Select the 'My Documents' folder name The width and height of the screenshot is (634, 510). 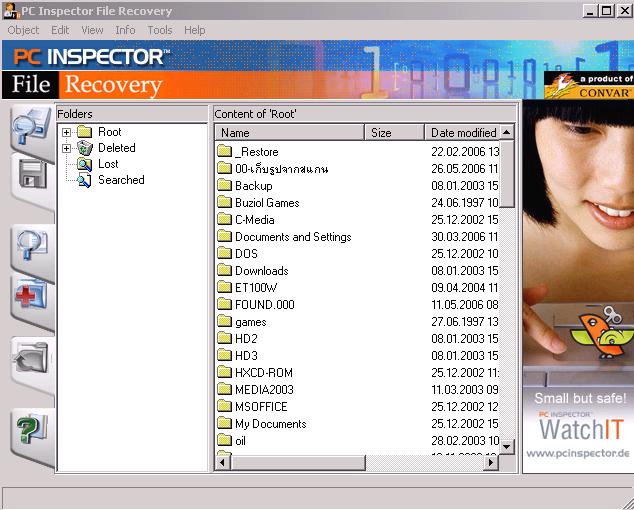(x=271, y=423)
